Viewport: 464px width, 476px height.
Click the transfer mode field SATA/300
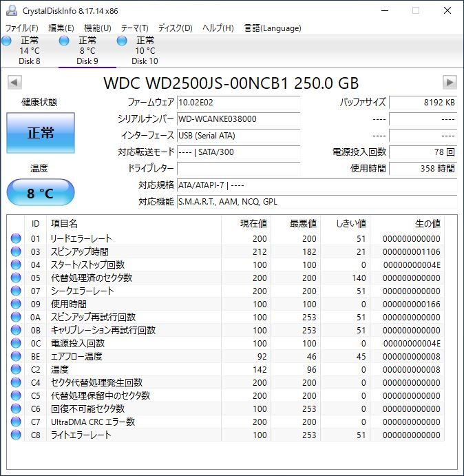238,152
